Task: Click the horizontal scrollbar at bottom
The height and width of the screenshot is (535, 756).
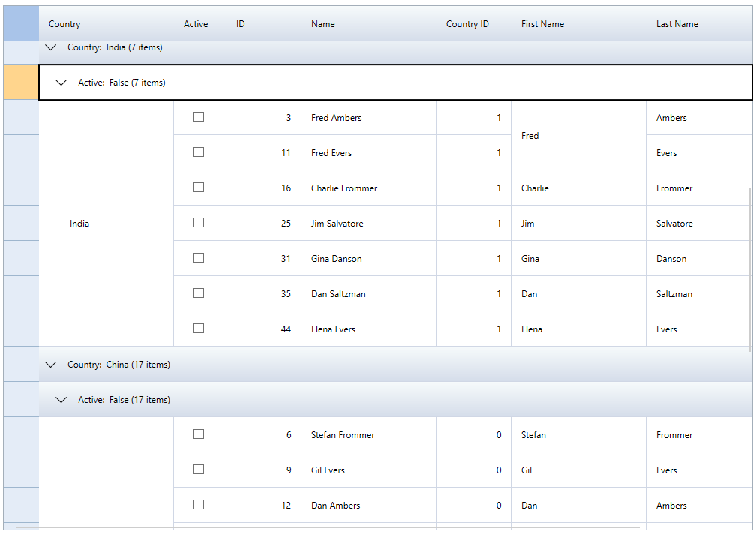Action: [330, 528]
